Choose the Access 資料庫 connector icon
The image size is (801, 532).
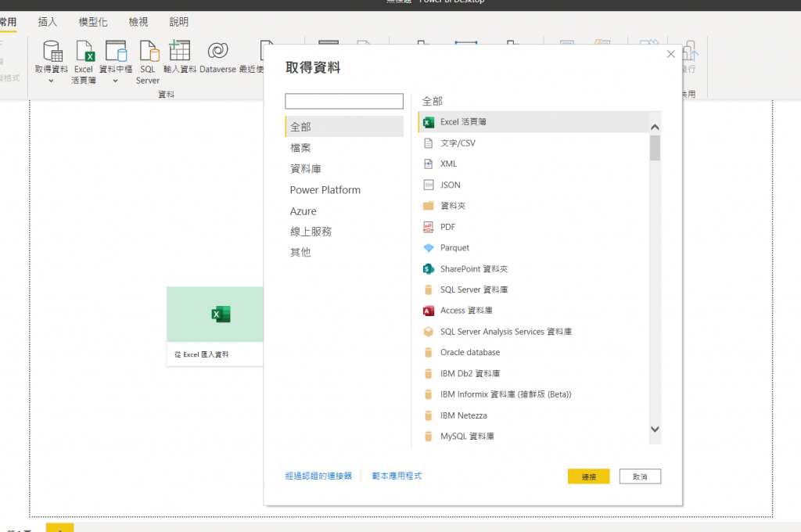tap(429, 311)
